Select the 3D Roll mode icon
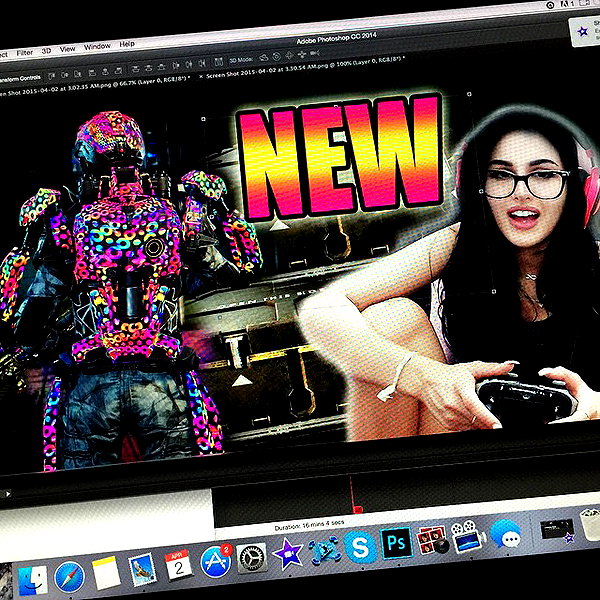The height and width of the screenshot is (600, 600). (276, 57)
